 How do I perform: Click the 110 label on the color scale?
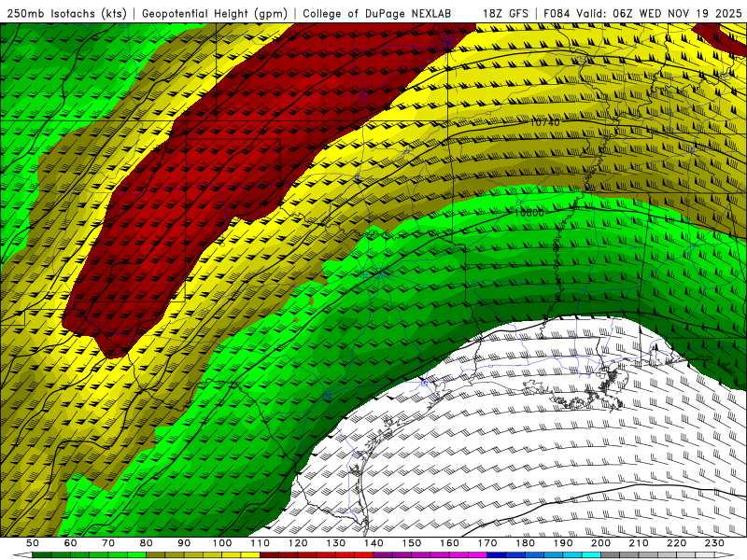[x=260, y=543]
